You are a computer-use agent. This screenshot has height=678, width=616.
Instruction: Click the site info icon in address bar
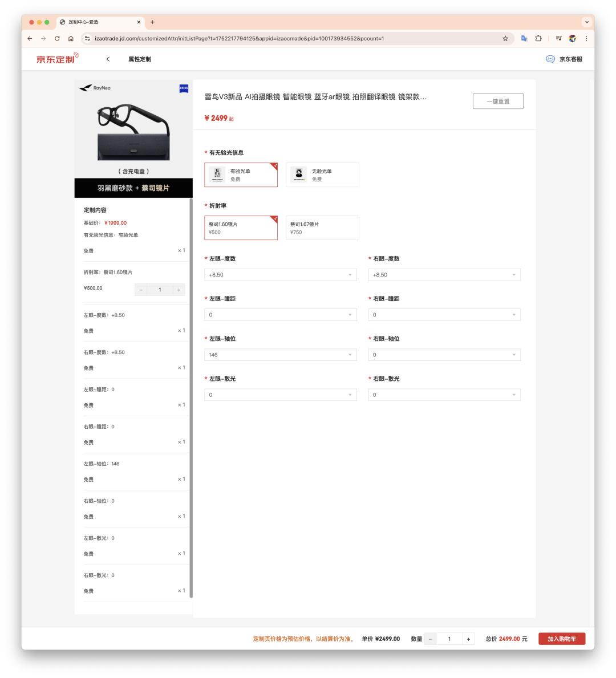(x=87, y=38)
